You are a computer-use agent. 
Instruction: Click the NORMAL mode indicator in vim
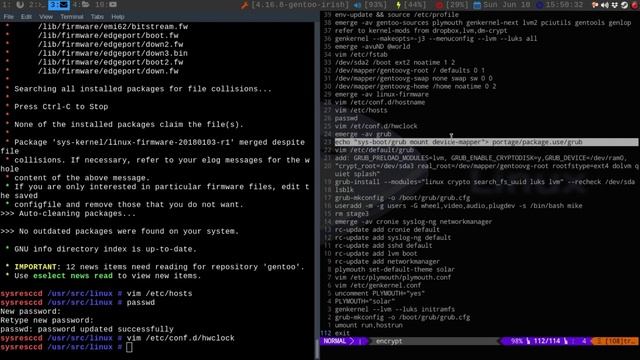click(x=335, y=341)
